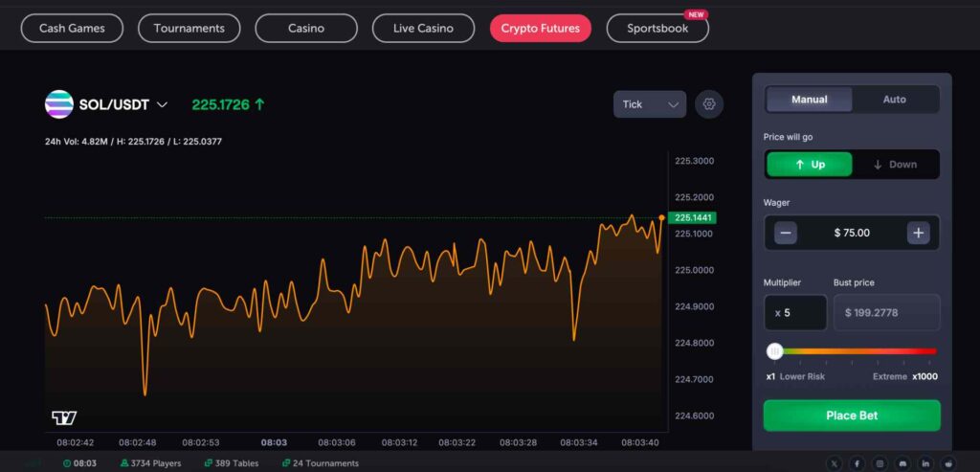Switch to Auto betting mode
This screenshot has width=980, height=472.
(895, 100)
